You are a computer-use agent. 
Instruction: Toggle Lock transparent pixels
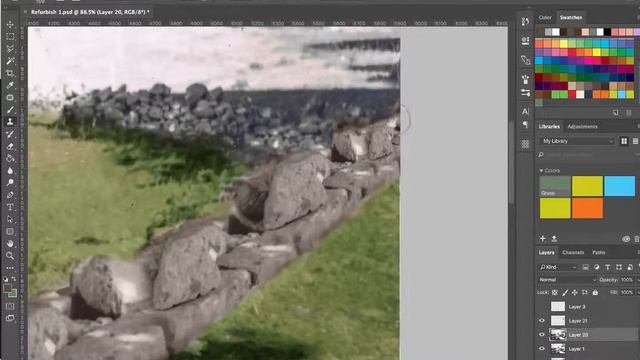coord(555,292)
